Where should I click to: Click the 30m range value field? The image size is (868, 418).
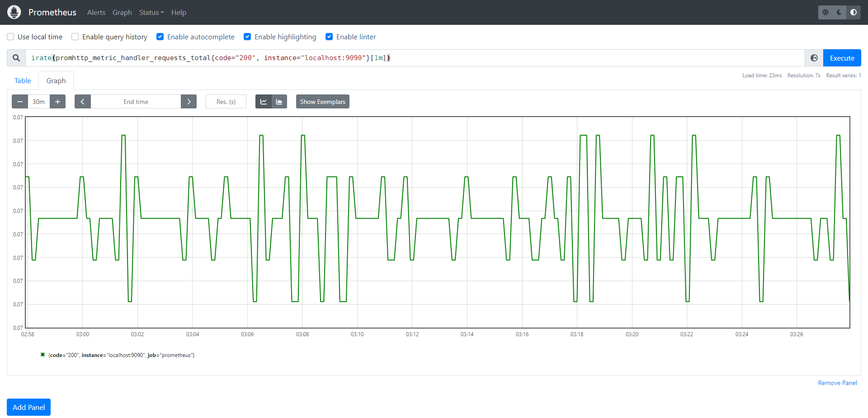click(39, 102)
